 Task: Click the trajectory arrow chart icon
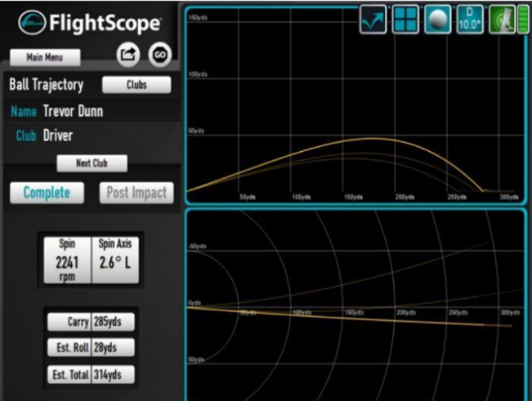point(373,20)
